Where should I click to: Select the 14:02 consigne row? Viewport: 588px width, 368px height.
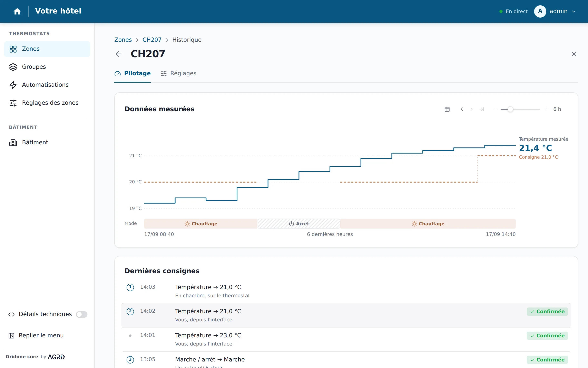[x=346, y=315]
